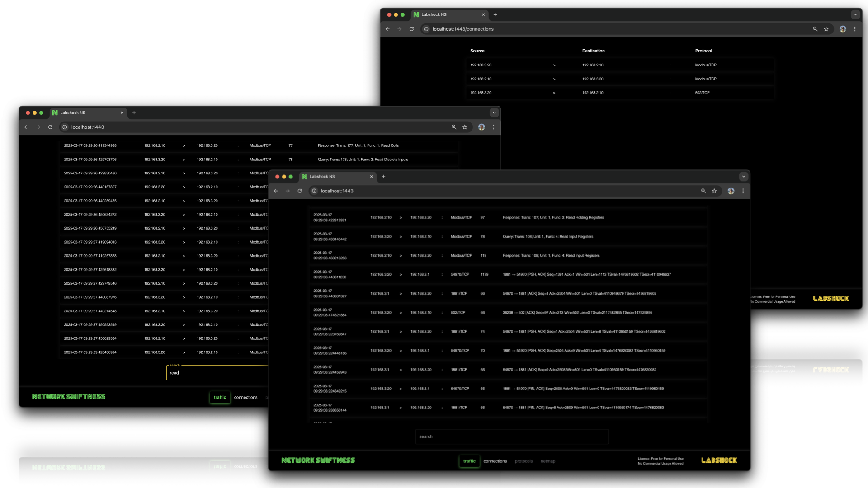Reload page in connections window
868x488 pixels.
pos(411,29)
